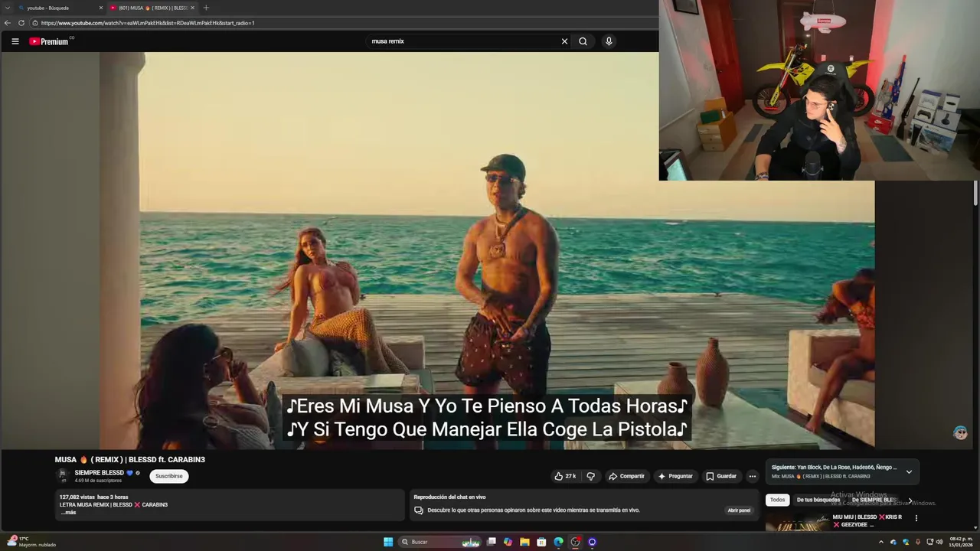Open SIEMPRE BLESSD channel name
This screenshot has height=551, width=980.
[x=99, y=473]
